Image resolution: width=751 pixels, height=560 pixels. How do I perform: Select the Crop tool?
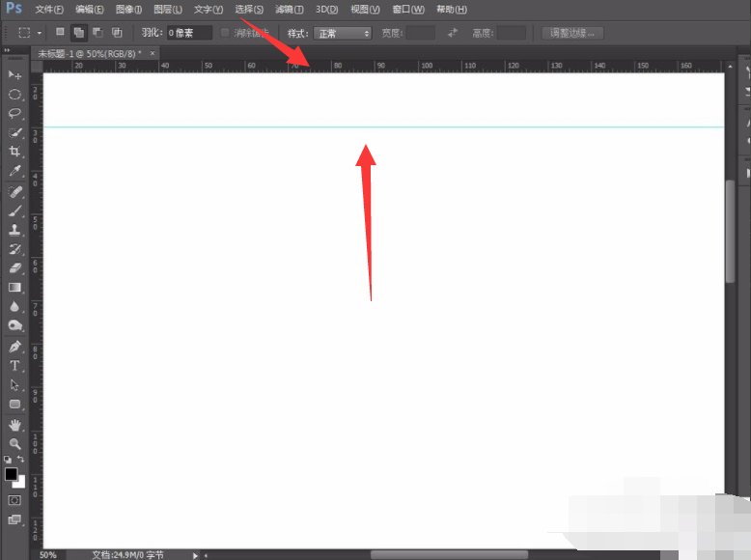14,152
